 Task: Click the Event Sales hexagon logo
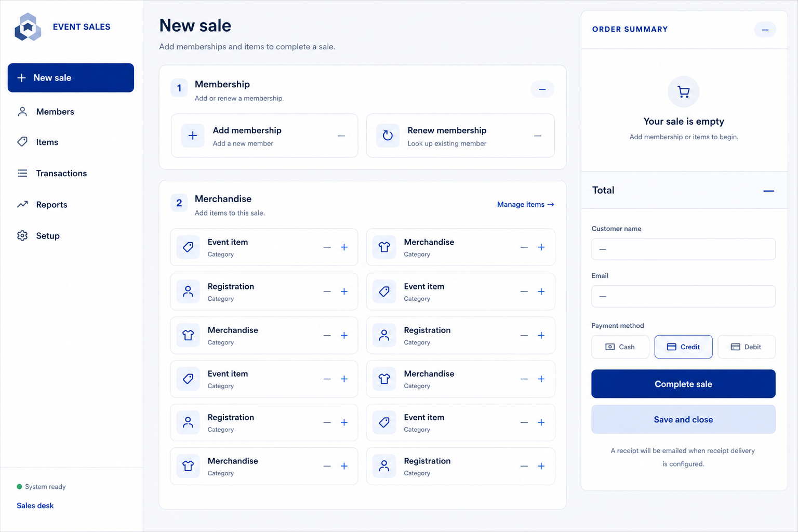(28, 27)
